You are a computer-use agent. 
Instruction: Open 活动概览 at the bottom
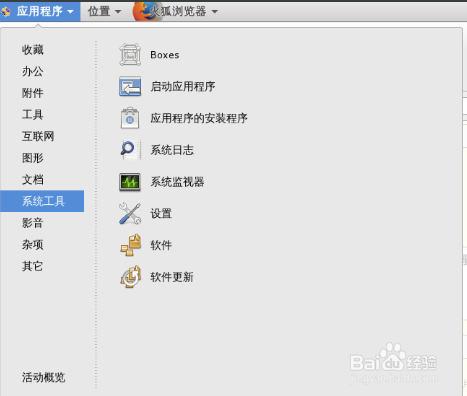tap(43, 377)
